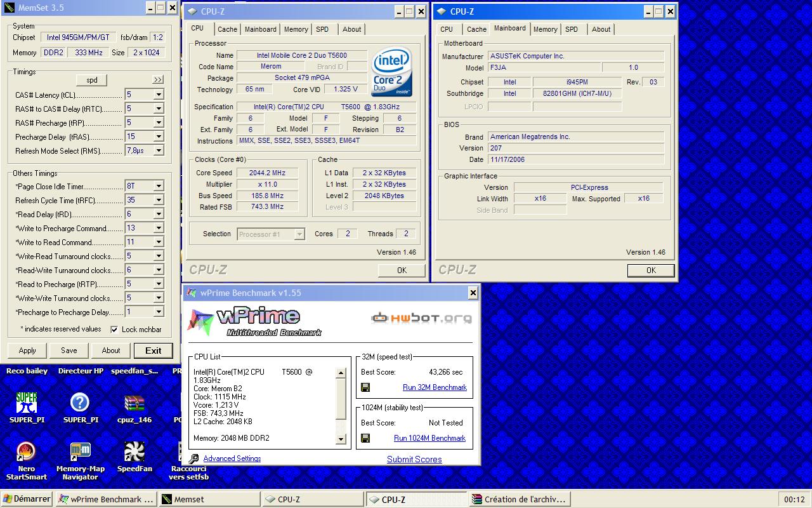Open the Write to Read Command dropdown
The height and width of the screenshot is (508, 812).
pos(159,242)
